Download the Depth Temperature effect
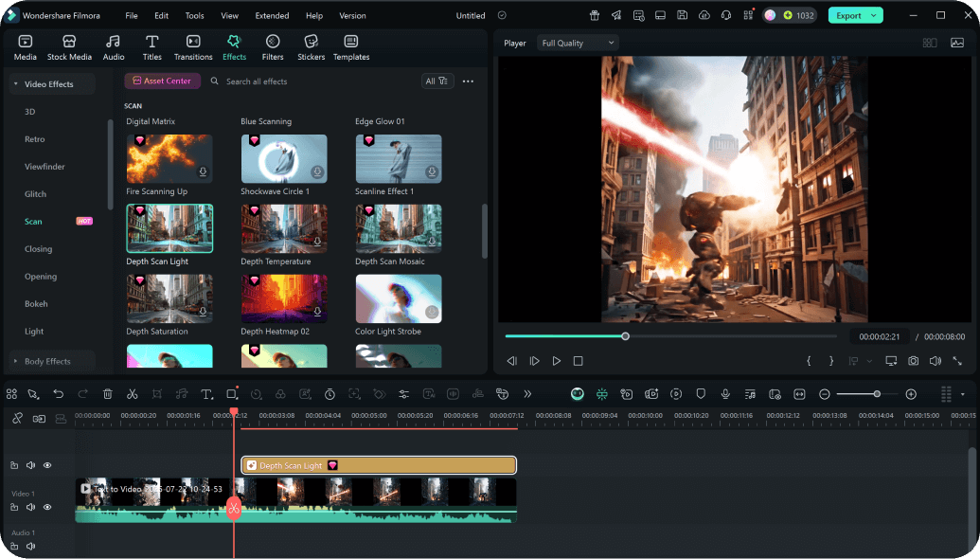Image resolution: width=980 pixels, height=559 pixels. [x=317, y=242]
